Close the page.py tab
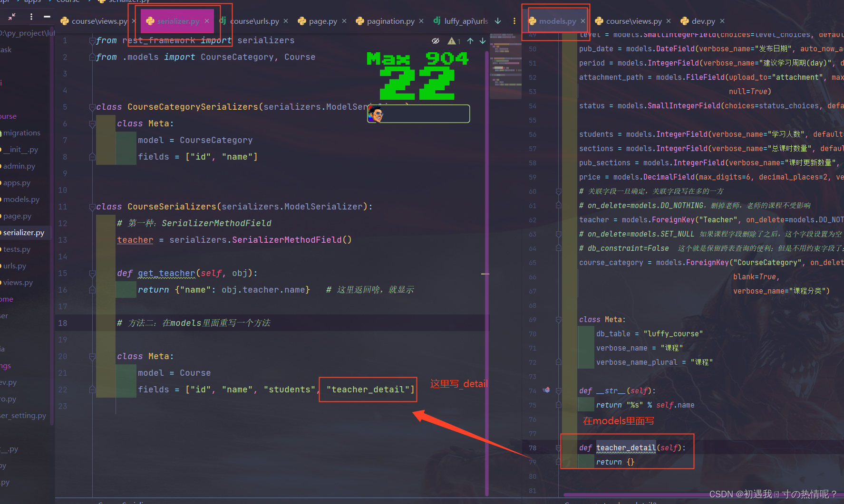Image resolution: width=844 pixels, height=504 pixels. coord(344,21)
